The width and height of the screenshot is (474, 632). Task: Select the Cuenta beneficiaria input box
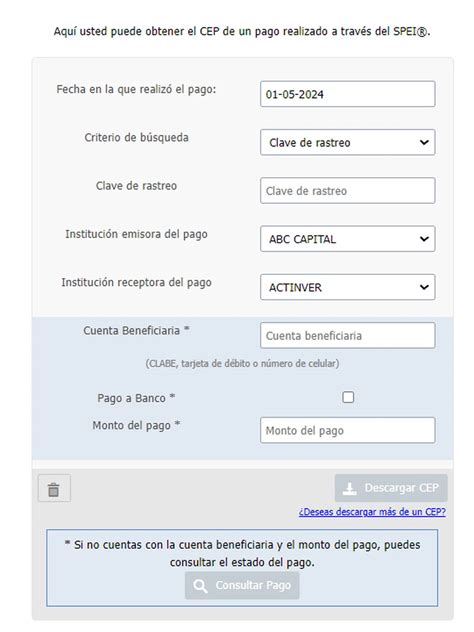pos(347,335)
